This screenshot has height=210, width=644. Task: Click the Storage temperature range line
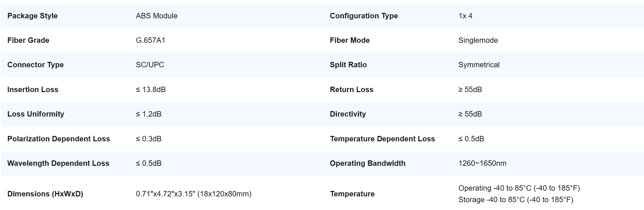(515, 200)
